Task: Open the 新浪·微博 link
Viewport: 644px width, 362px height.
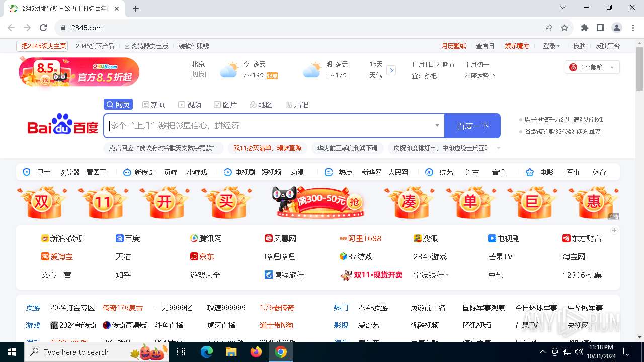Action: tap(62, 238)
